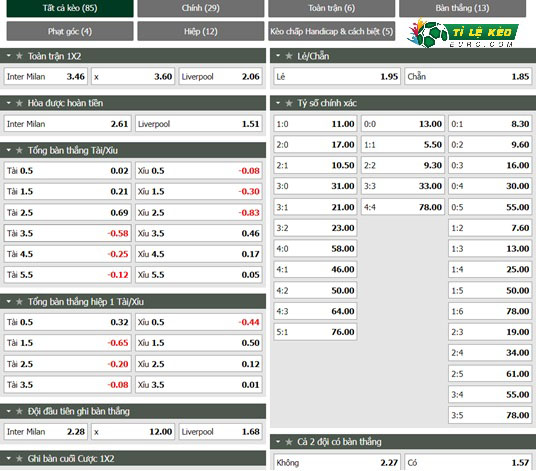536x471 pixels.
Task: Mark Tỷ số chính xác as favorite
Action: 289,103
